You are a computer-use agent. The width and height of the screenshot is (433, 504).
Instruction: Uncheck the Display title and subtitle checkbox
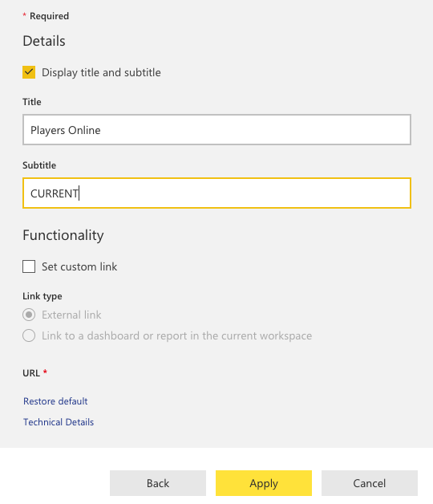click(29, 72)
